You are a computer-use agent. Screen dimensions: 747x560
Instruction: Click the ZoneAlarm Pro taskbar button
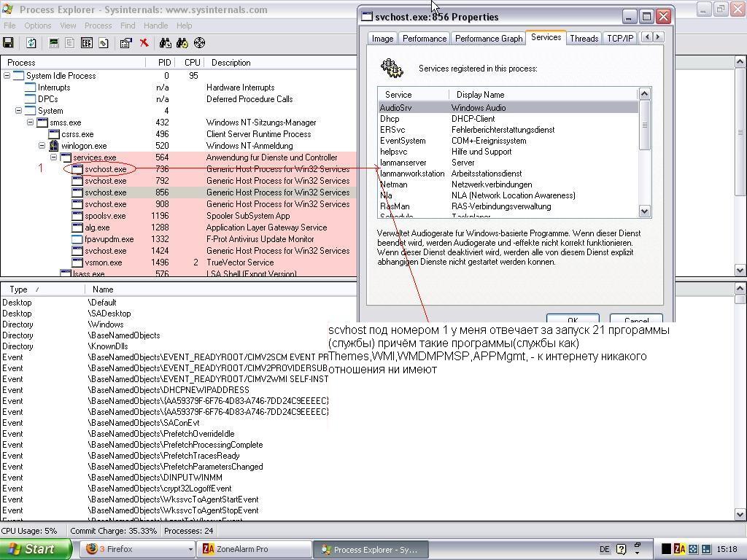255,549
